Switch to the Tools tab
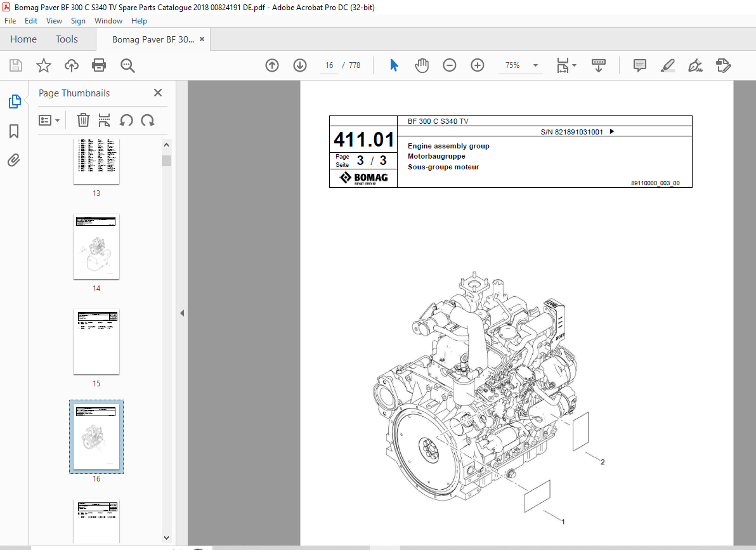Image resolution: width=756 pixels, height=550 pixels. coord(67,39)
